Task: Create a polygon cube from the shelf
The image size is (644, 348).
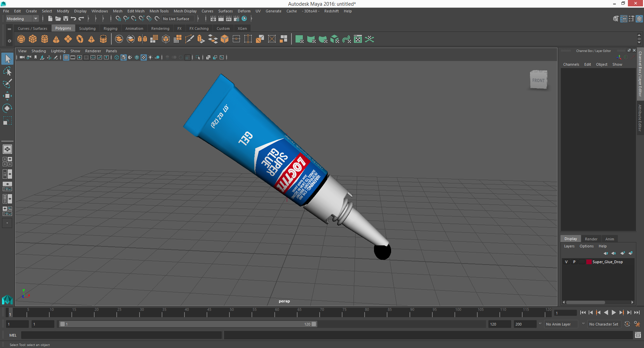Action: coord(33,39)
